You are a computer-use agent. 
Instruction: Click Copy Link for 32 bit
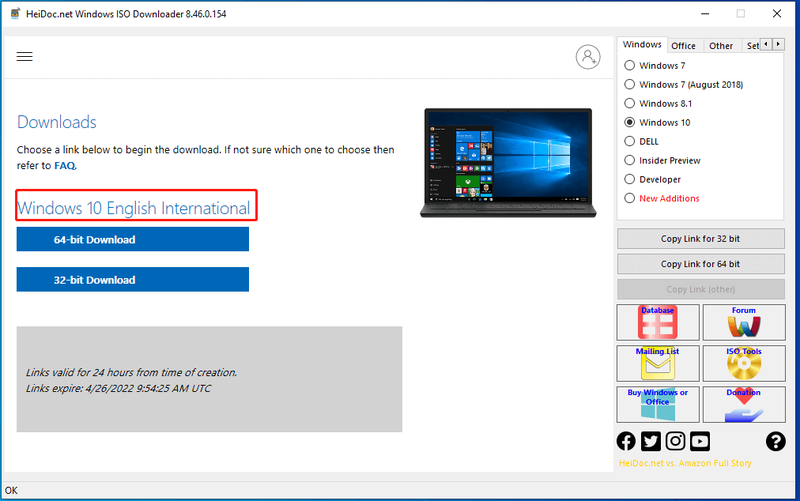[701, 239]
